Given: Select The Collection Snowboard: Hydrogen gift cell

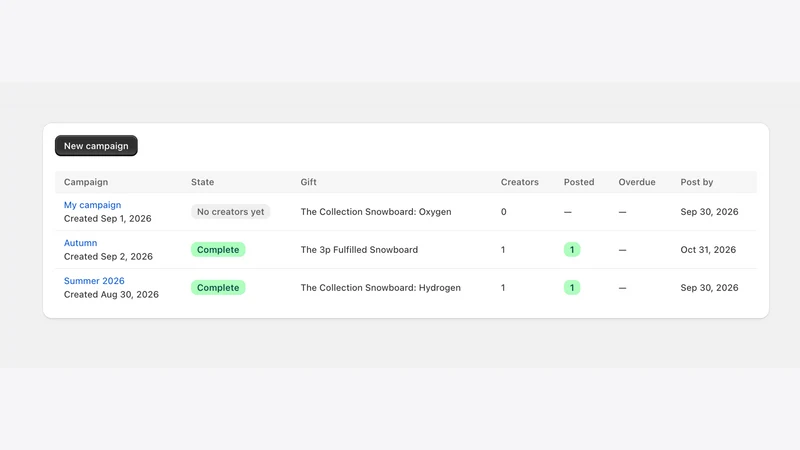Looking at the screenshot, I should point(381,288).
